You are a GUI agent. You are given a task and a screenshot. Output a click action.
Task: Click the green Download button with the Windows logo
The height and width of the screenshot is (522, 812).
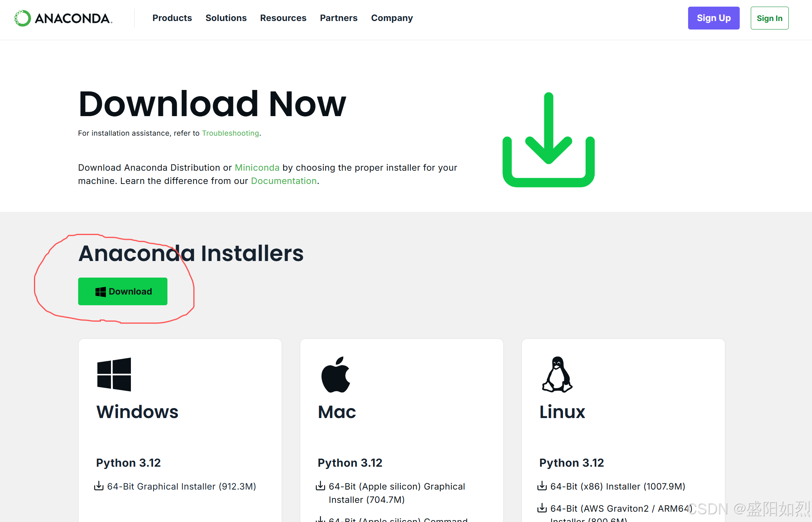(x=123, y=291)
